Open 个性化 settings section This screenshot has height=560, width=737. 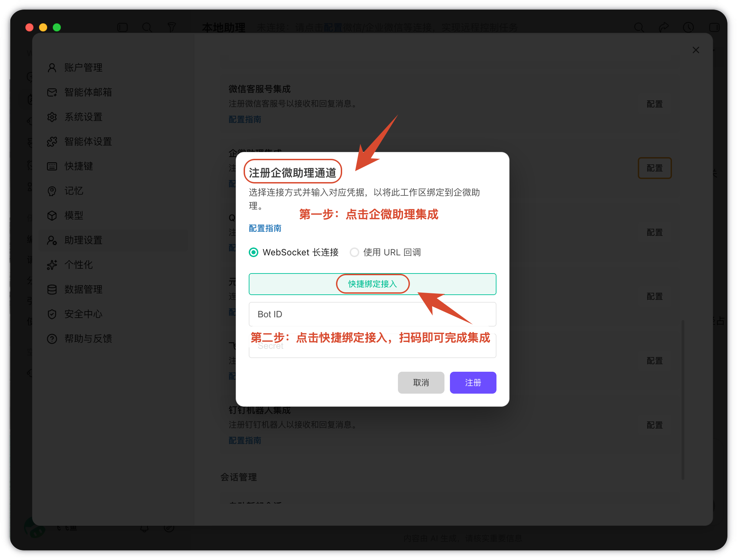[114, 265]
